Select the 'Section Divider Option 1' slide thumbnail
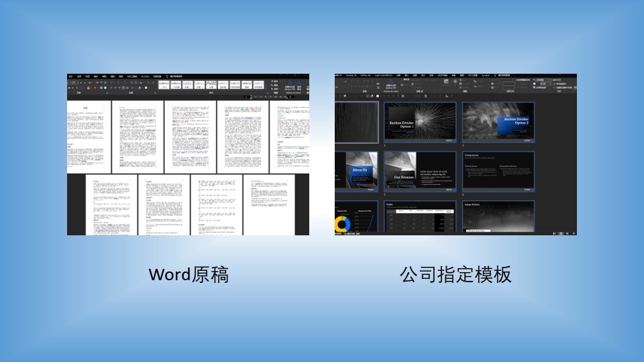 coord(420,122)
